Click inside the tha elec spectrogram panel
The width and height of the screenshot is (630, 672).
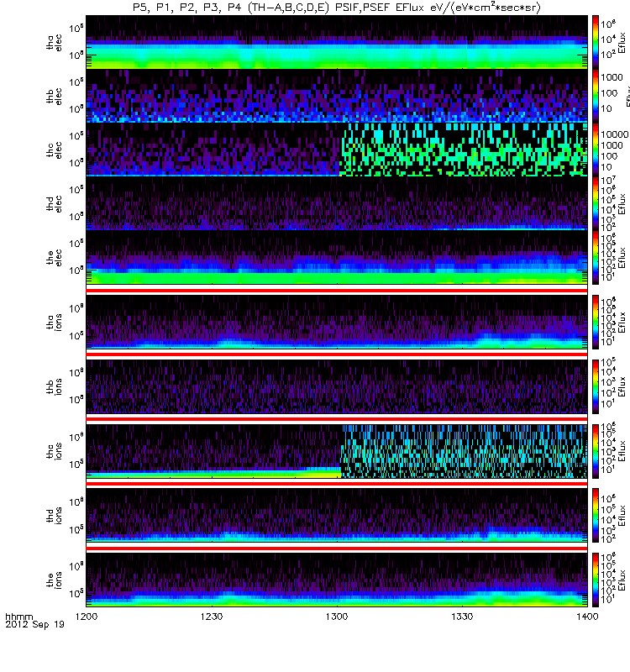[x=337, y=42]
